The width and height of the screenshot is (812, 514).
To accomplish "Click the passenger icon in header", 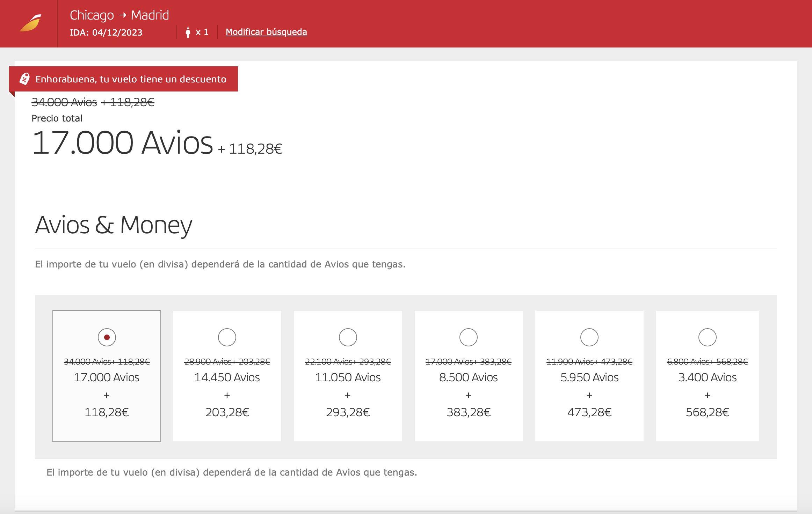I will (188, 32).
